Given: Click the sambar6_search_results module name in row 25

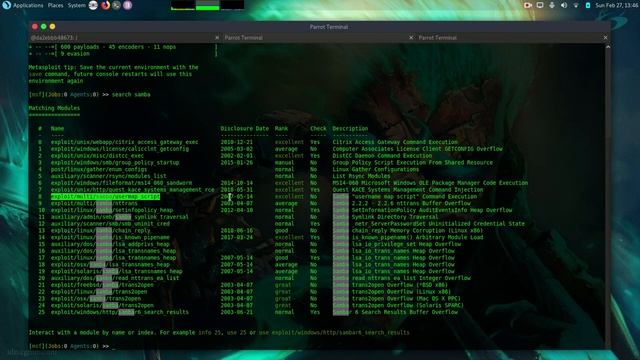Looking at the screenshot, I should click(120, 312).
